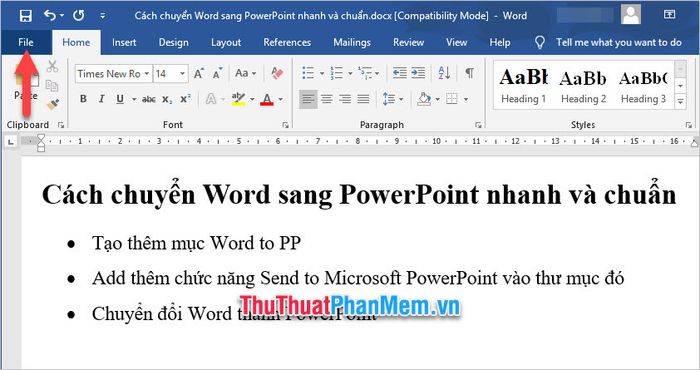The image size is (700, 370).
Task: Apply bullet list formatting
Action: [308, 73]
